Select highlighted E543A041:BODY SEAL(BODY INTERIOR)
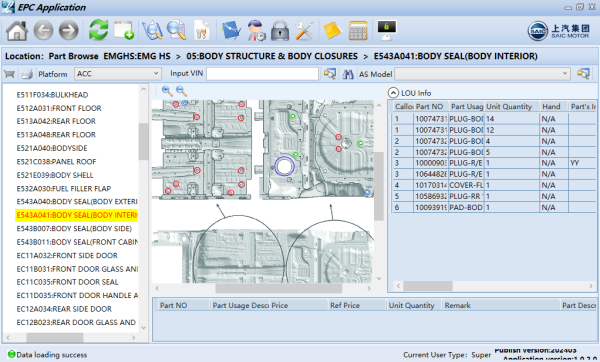 pos(77,215)
